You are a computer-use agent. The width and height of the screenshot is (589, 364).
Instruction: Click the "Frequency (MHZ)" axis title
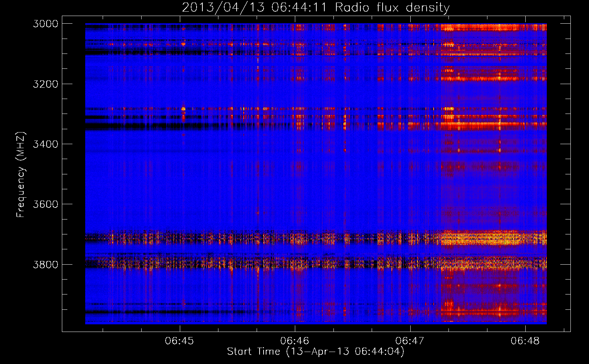tap(21, 174)
